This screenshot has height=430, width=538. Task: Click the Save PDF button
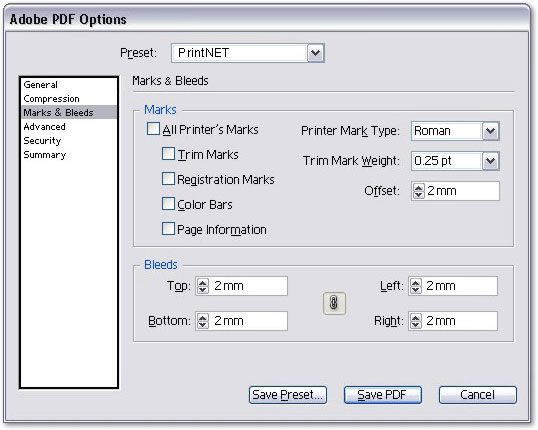coord(383,395)
